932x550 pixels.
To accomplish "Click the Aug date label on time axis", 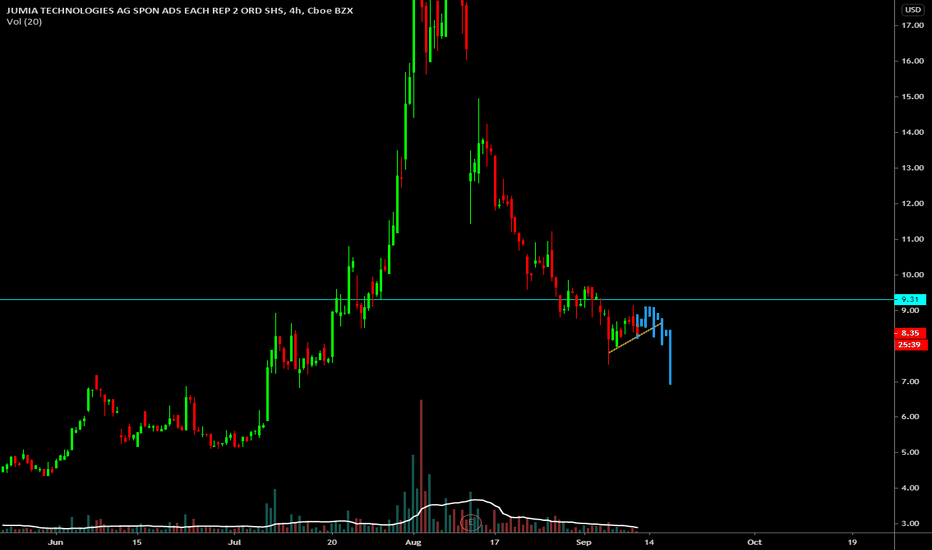I will click(413, 542).
